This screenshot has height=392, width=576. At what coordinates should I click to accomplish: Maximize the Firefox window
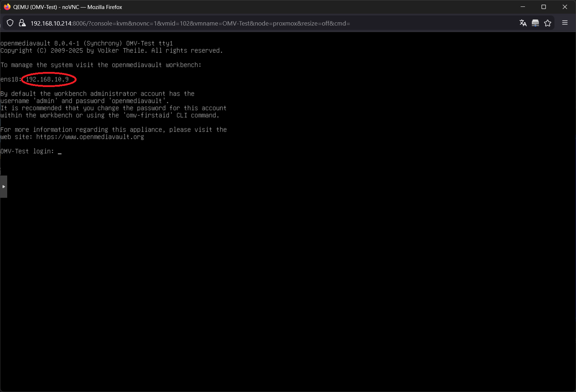point(544,7)
